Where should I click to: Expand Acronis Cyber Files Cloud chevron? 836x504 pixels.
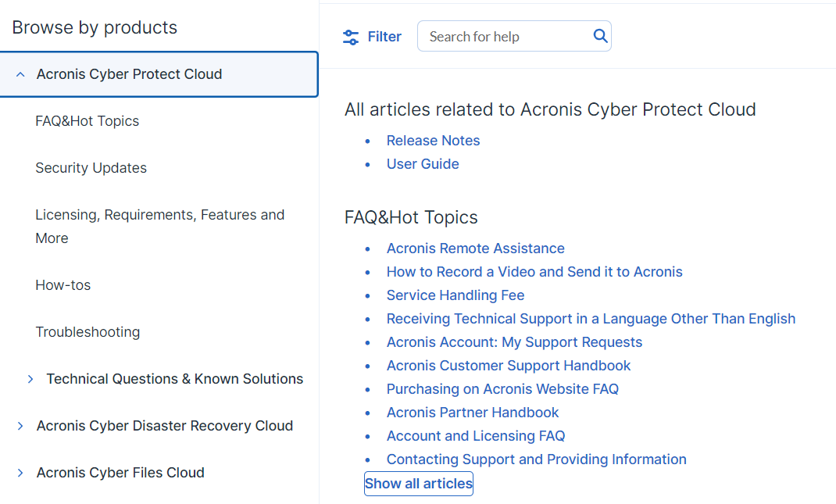pos(20,473)
